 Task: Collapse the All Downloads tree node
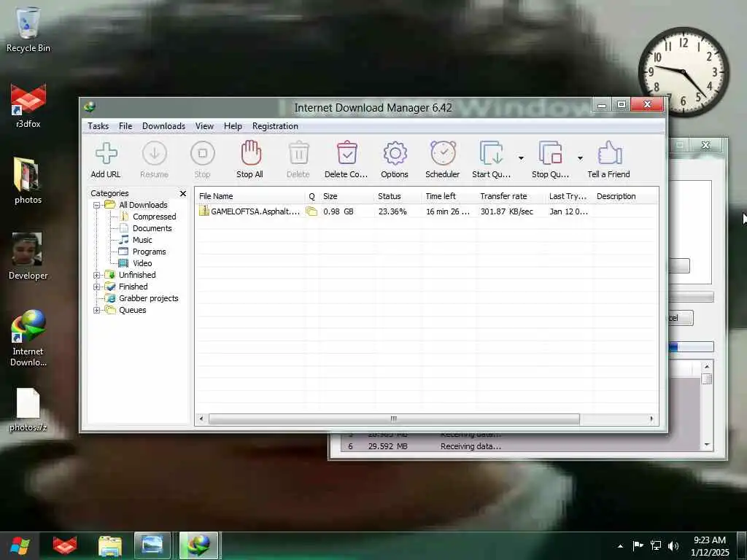coord(96,205)
